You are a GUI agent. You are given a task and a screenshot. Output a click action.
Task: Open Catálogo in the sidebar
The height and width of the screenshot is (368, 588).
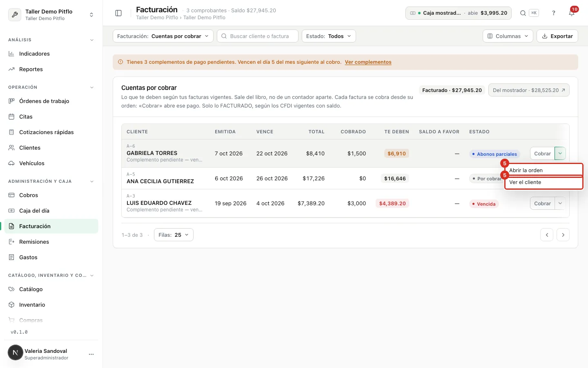[x=51, y=289]
